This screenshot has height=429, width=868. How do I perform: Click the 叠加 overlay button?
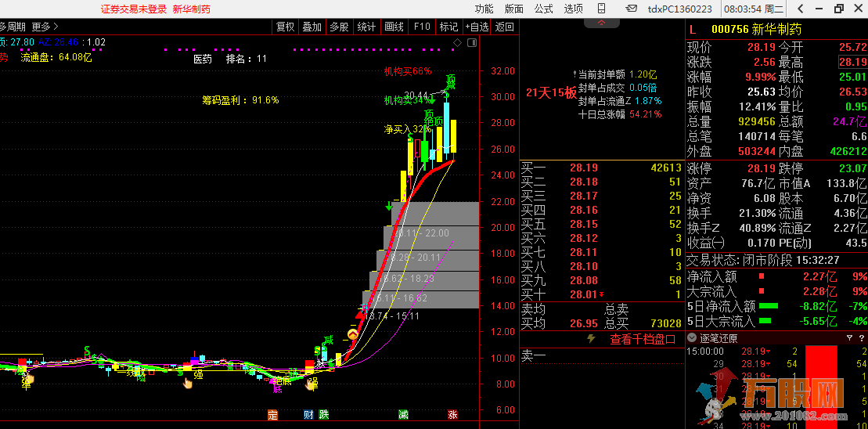tap(312, 27)
